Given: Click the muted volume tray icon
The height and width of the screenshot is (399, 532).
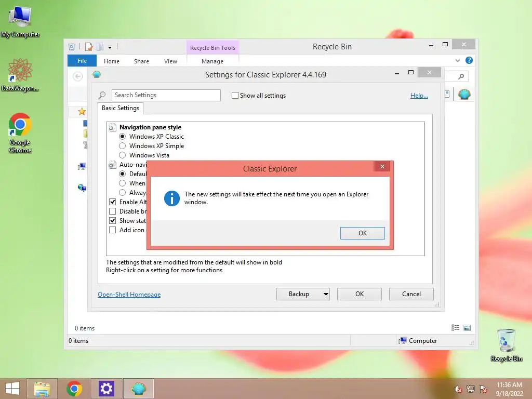Looking at the screenshot, I should tap(458, 389).
